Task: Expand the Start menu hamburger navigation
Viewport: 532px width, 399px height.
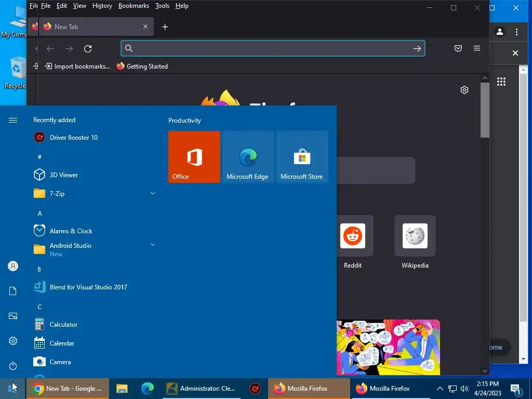Action: 13,120
